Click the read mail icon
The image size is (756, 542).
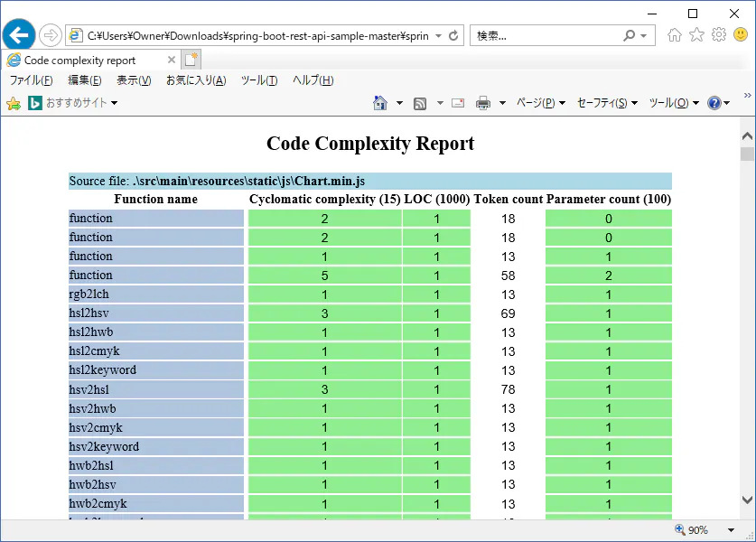coord(458,103)
